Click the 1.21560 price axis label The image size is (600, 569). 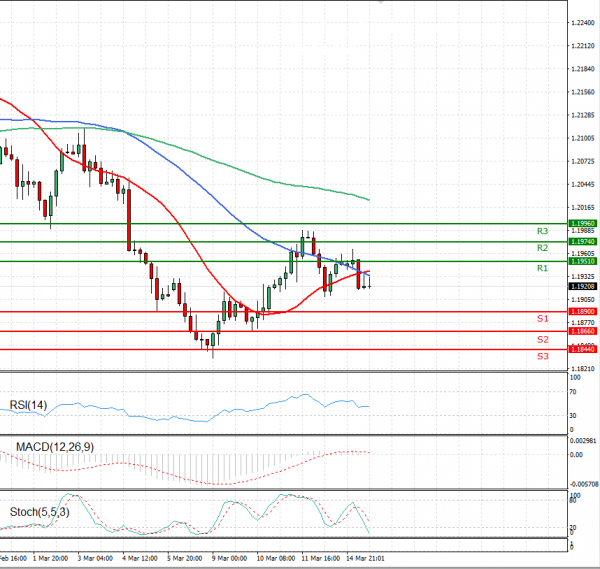pos(583,92)
